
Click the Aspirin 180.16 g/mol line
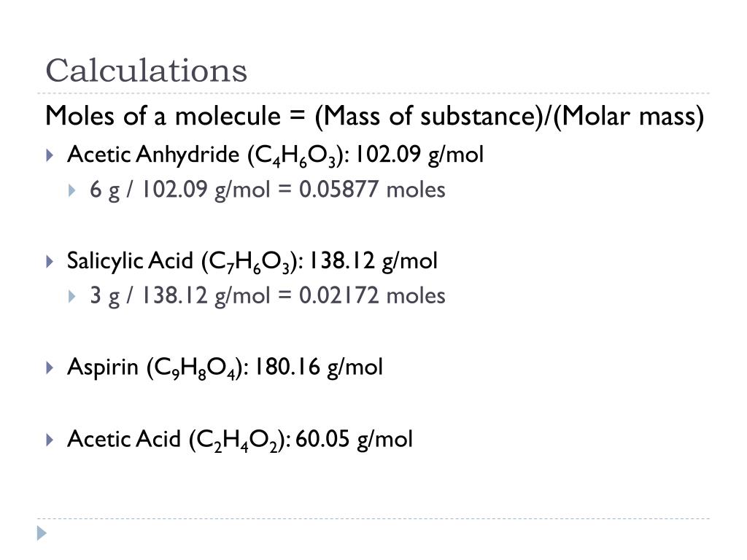(x=225, y=367)
